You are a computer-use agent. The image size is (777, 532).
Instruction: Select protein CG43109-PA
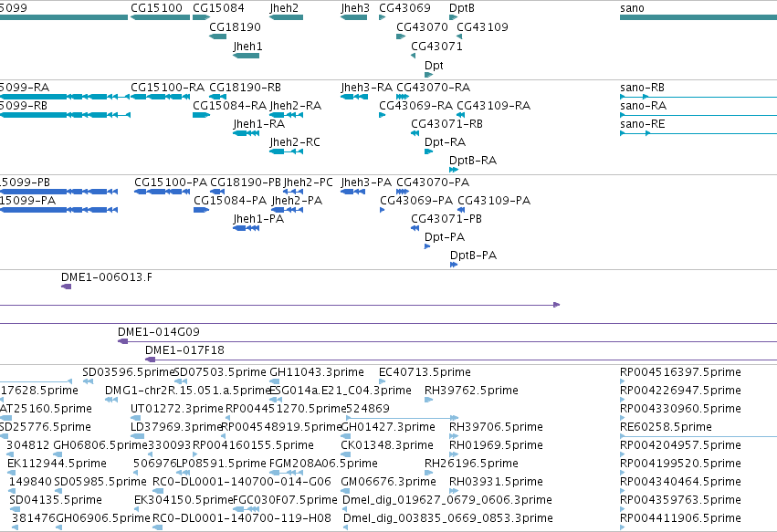click(x=461, y=210)
